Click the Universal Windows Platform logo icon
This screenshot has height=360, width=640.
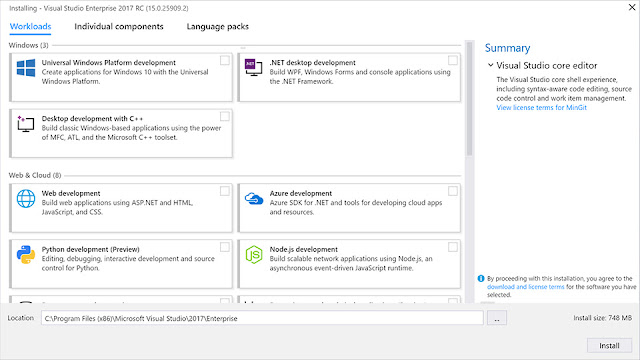(26, 68)
